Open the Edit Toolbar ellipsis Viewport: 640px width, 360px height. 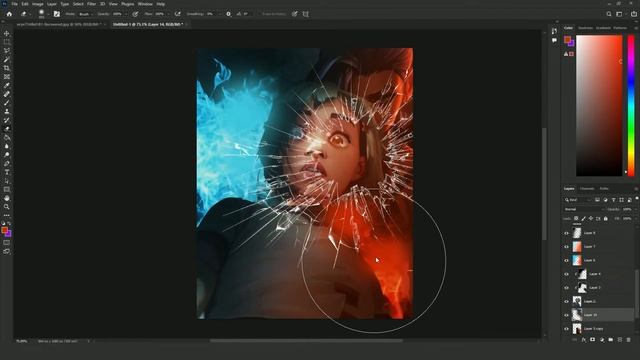[x=7, y=215]
